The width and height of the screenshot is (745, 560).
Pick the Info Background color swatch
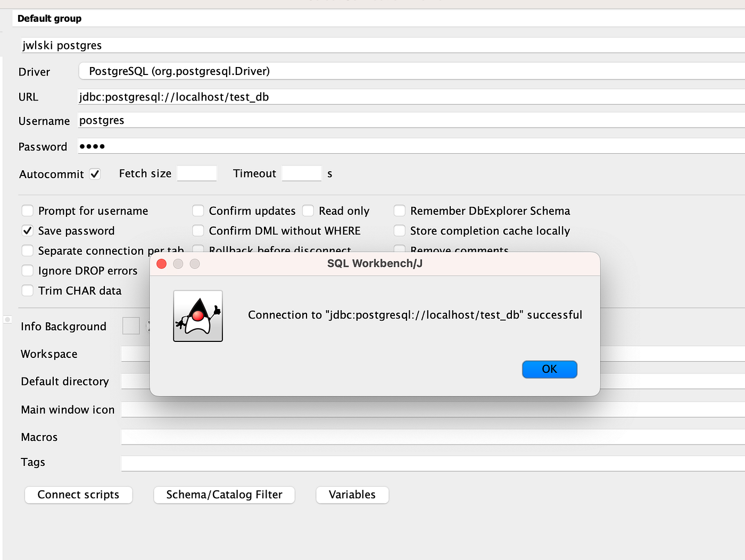coord(131,326)
